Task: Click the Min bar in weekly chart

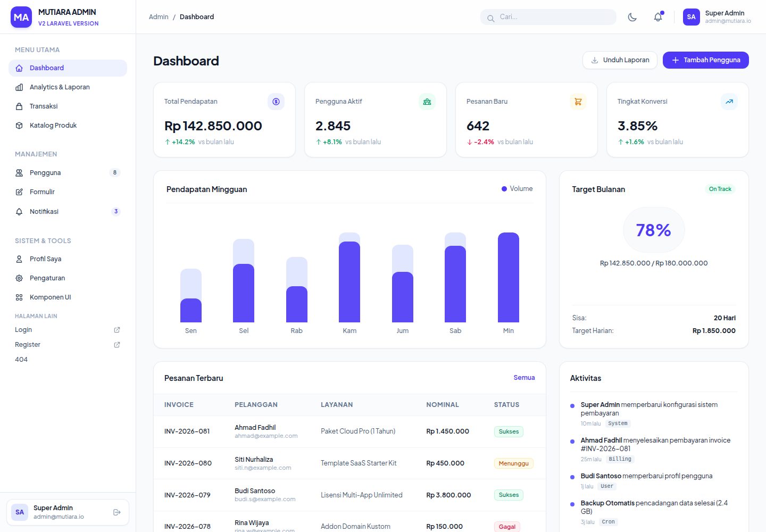Action: 509,278
